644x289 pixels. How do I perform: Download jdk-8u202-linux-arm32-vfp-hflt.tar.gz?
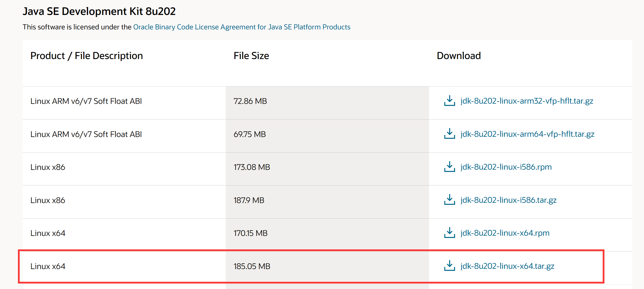point(527,101)
